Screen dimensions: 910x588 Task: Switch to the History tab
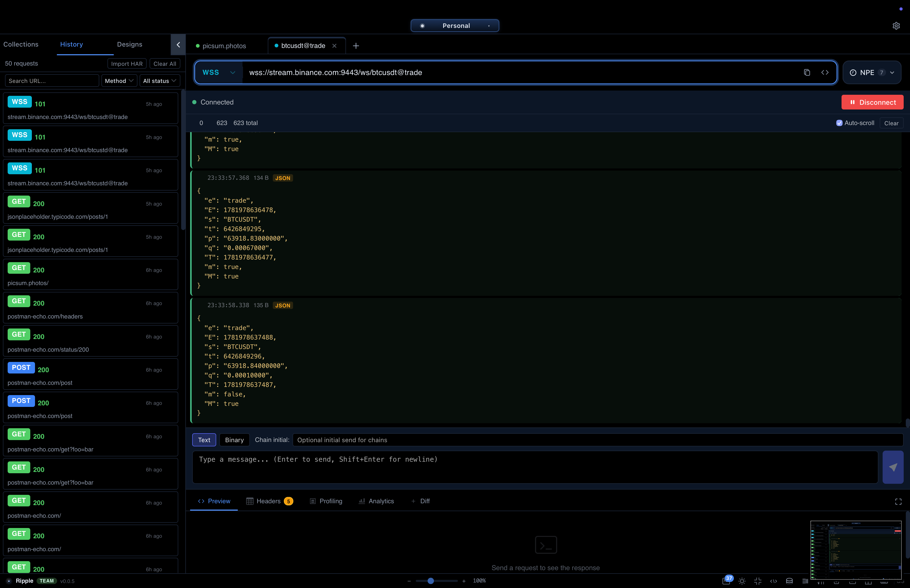click(x=71, y=45)
